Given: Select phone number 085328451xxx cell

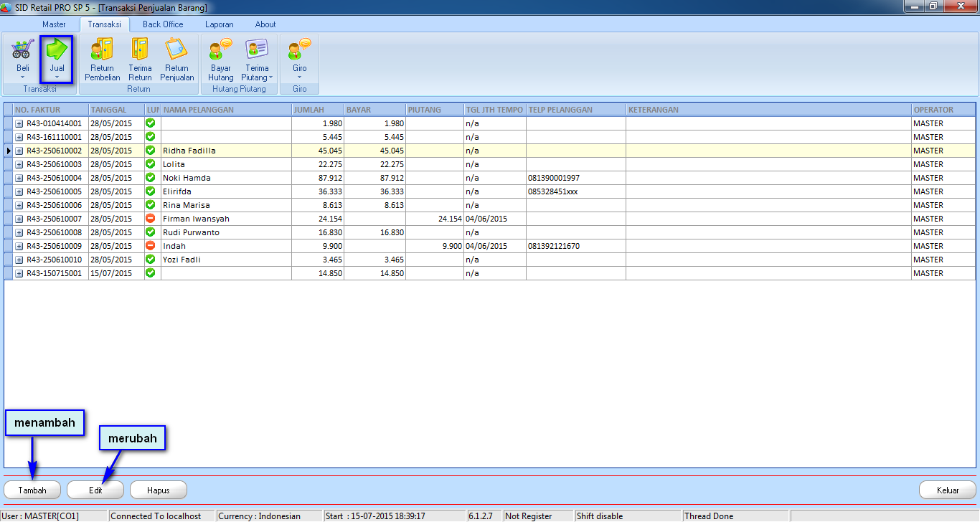Looking at the screenshot, I should 576,191.
